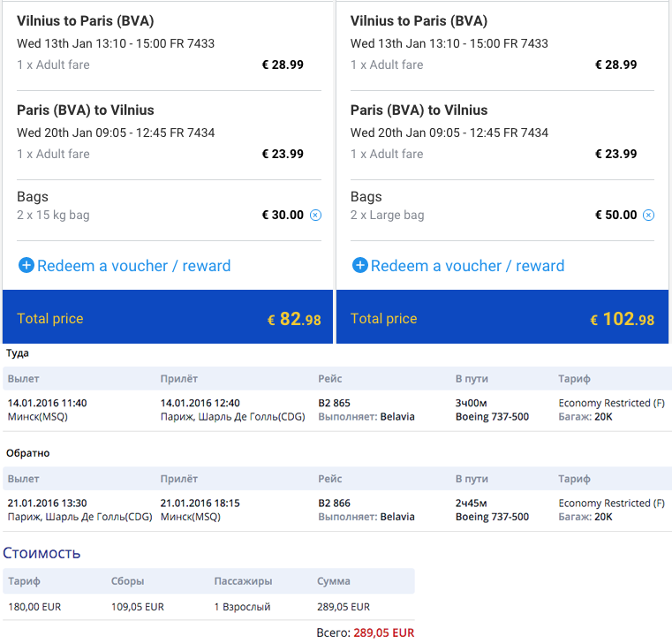Click the plus icon beside right Redeem voucher
Viewport: 672px width, 644px height.
[360, 265]
